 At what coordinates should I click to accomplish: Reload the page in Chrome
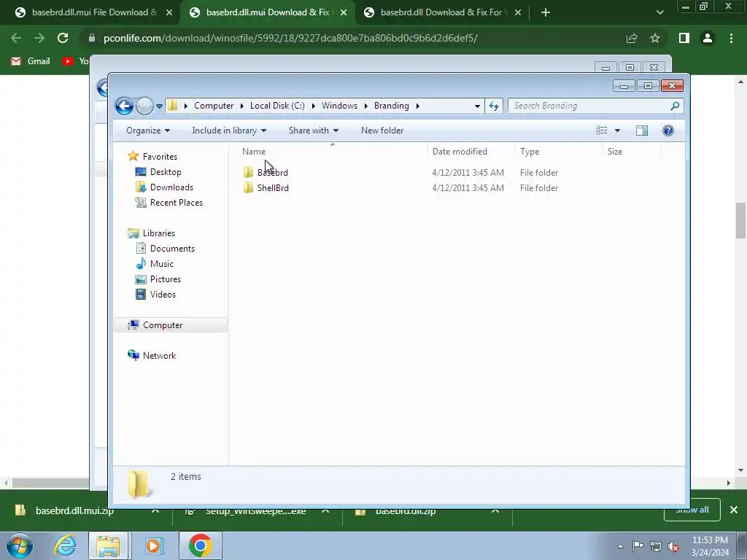pos(63,38)
